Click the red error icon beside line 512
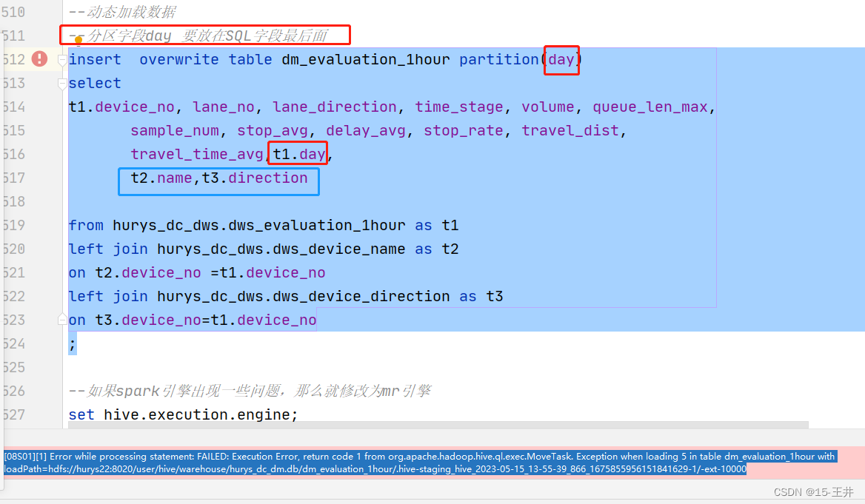The width and height of the screenshot is (865, 504). [x=38, y=58]
